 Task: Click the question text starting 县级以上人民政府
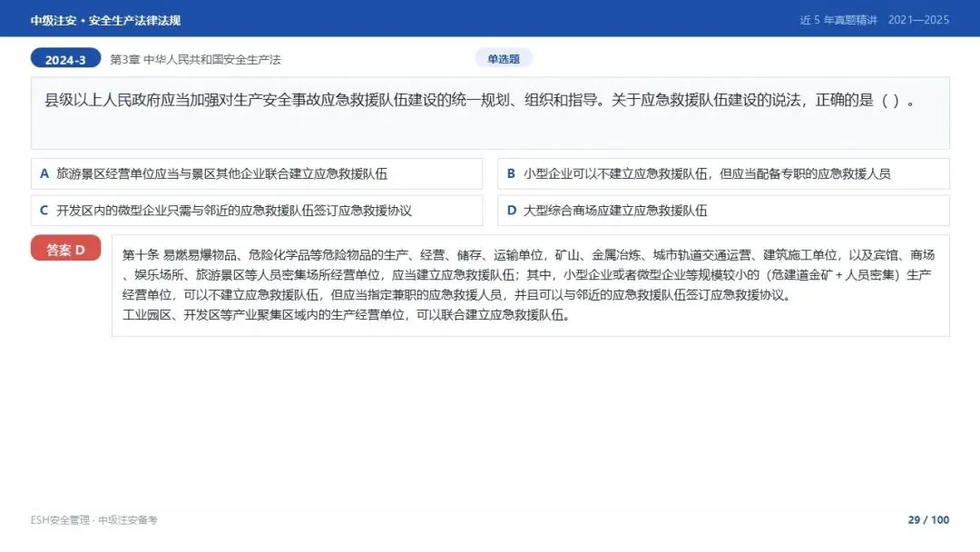pos(480,100)
